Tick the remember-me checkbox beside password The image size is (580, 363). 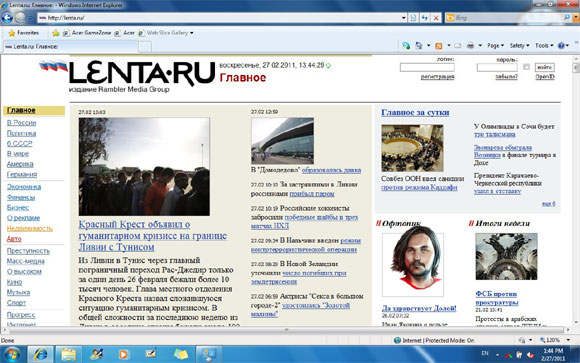coord(526,67)
